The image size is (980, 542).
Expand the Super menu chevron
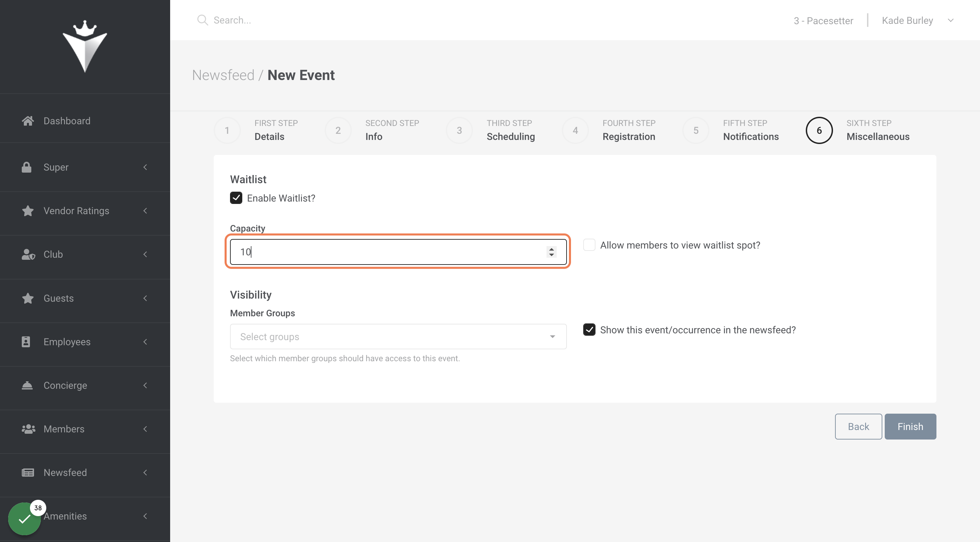(145, 167)
